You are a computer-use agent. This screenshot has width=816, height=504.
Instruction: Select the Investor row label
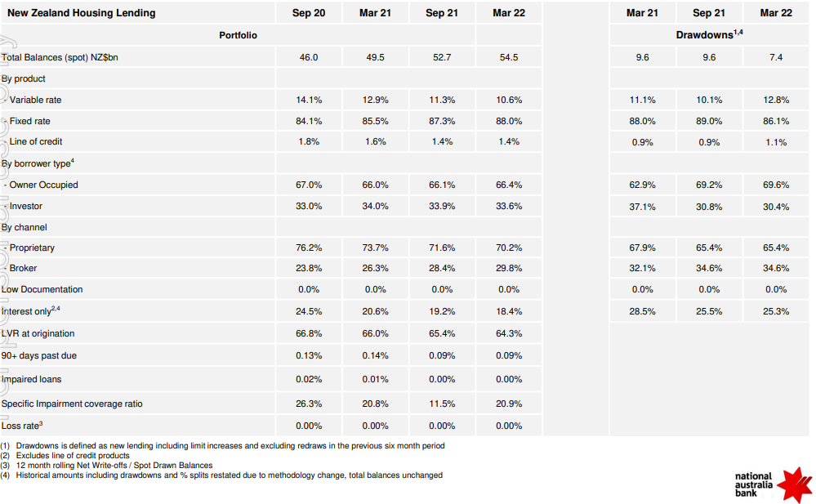click(x=26, y=206)
